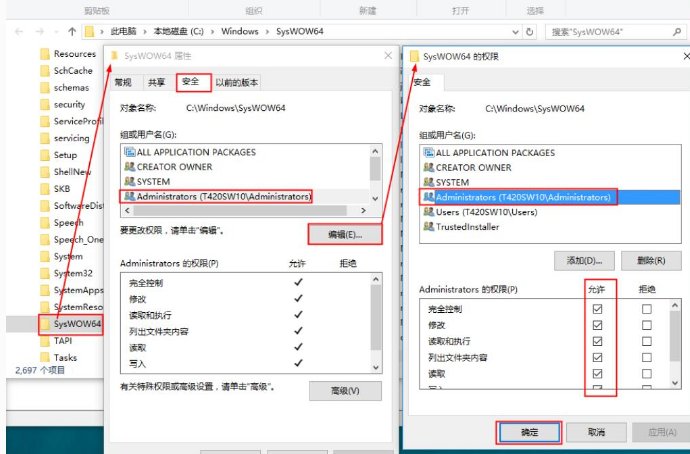The image size is (690, 454).
Task: Click the 高级(V) button
Action: (345, 391)
